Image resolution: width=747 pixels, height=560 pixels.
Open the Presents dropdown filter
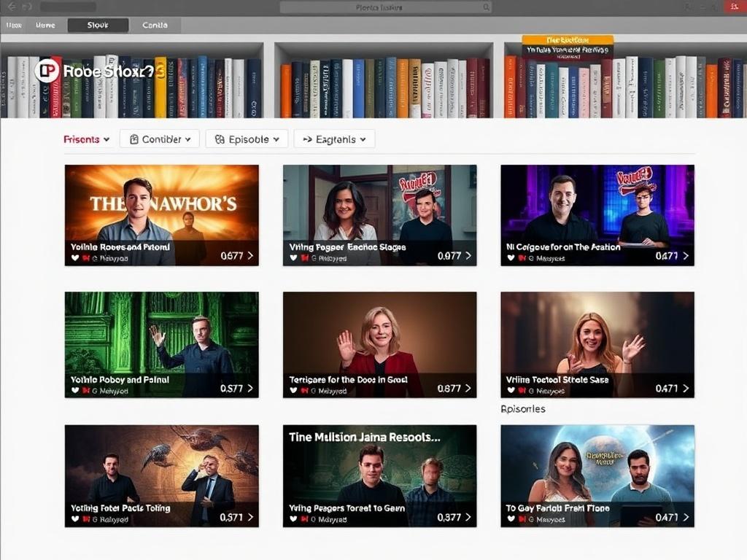pyautogui.click(x=86, y=139)
